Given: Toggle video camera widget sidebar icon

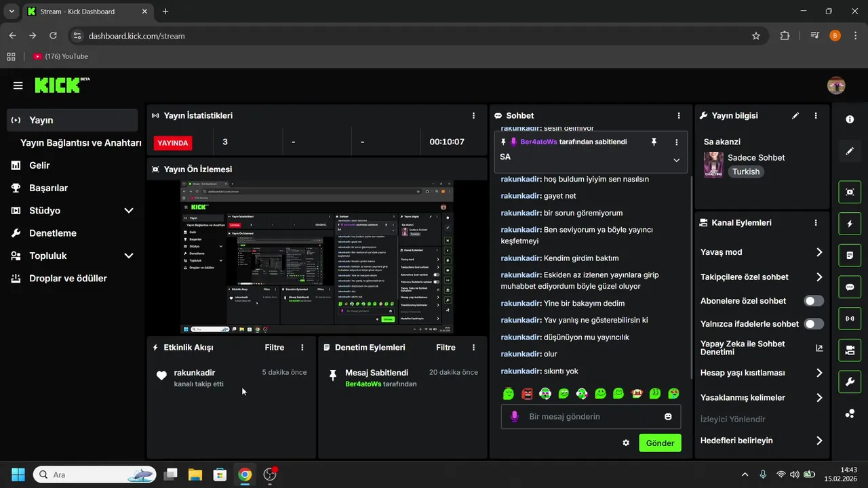Looking at the screenshot, I should coord(850,350).
